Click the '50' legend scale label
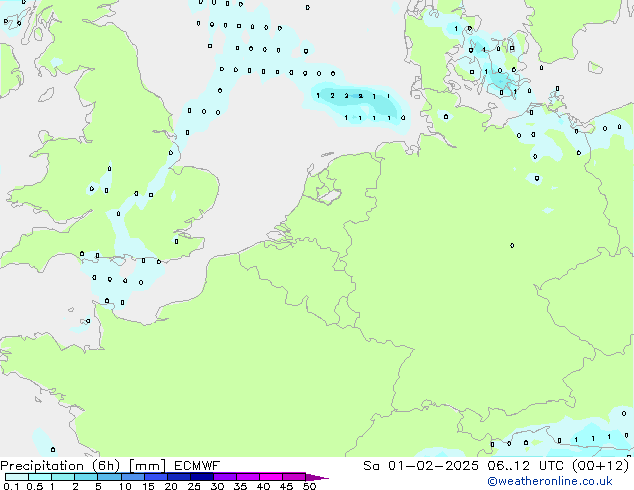 pyautogui.click(x=309, y=486)
